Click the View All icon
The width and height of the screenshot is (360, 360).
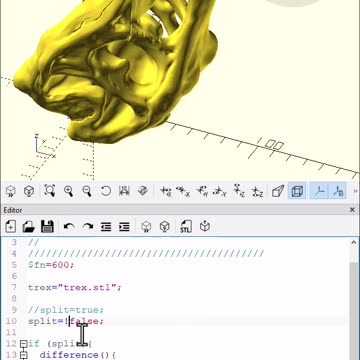(x=50, y=192)
